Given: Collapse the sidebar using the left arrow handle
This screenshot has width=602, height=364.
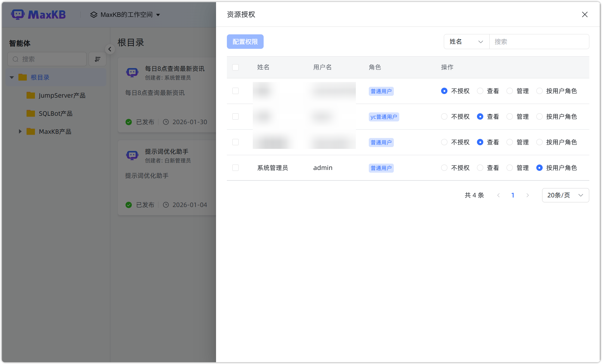Looking at the screenshot, I should click(110, 49).
